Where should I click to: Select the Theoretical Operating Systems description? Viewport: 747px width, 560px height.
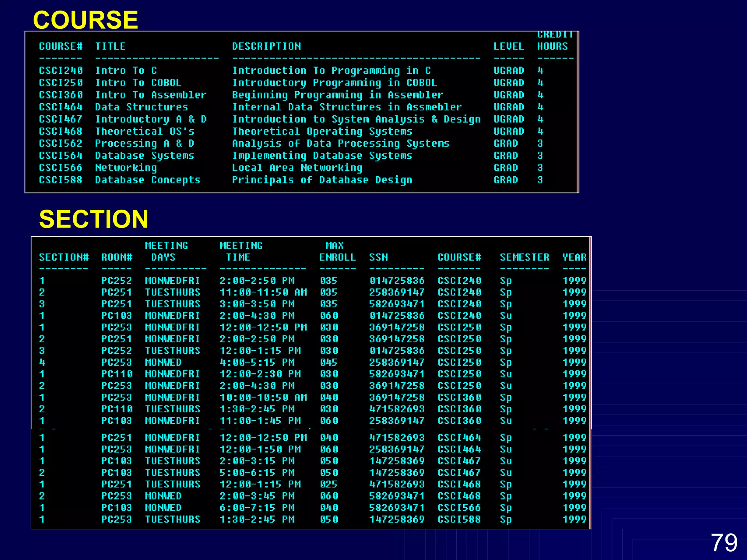point(322,131)
